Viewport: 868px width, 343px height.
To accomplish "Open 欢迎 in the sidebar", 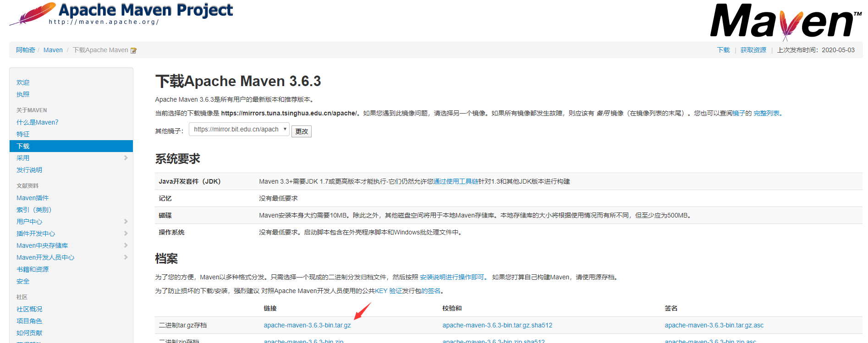I will 23,82.
